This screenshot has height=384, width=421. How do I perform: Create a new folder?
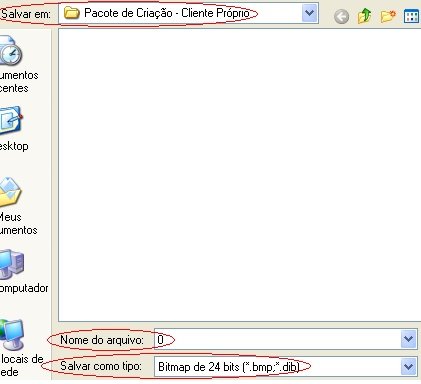coord(388,16)
